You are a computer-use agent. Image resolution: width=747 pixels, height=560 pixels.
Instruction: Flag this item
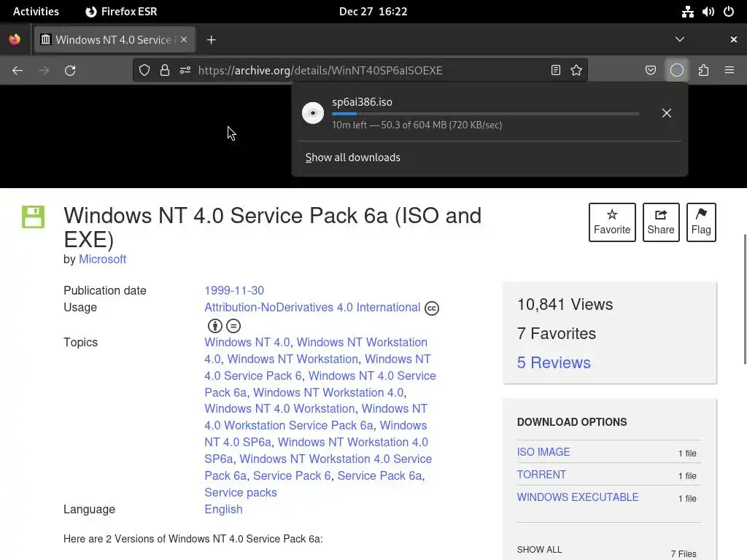[x=701, y=222]
